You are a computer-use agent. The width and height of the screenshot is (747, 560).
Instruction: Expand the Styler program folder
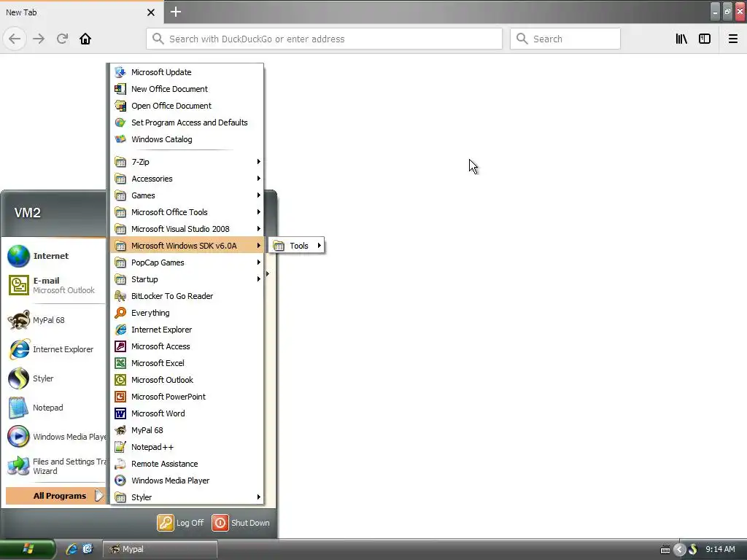coord(187,497)
